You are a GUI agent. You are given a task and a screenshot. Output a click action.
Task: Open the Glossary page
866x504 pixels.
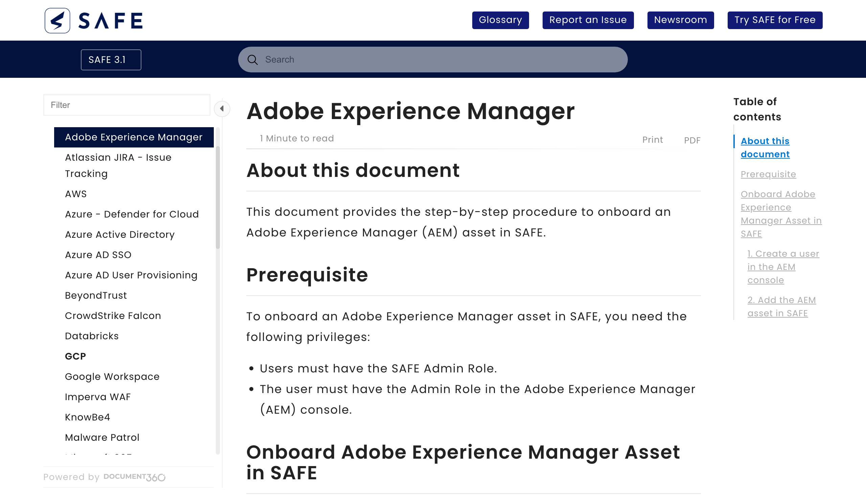tap(500, 20)
